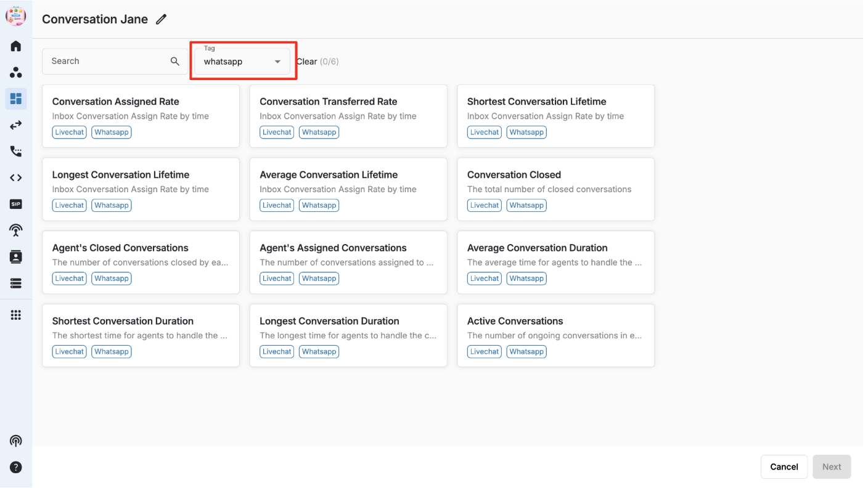Click Whatsapp tag on Conversation Closed
868x488 pixels.
[526, 205]
